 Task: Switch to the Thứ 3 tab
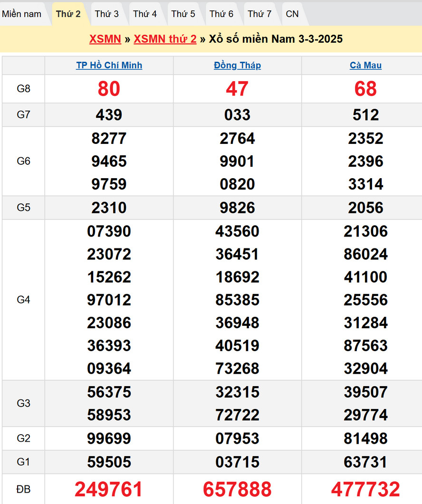tap(106, 14)
